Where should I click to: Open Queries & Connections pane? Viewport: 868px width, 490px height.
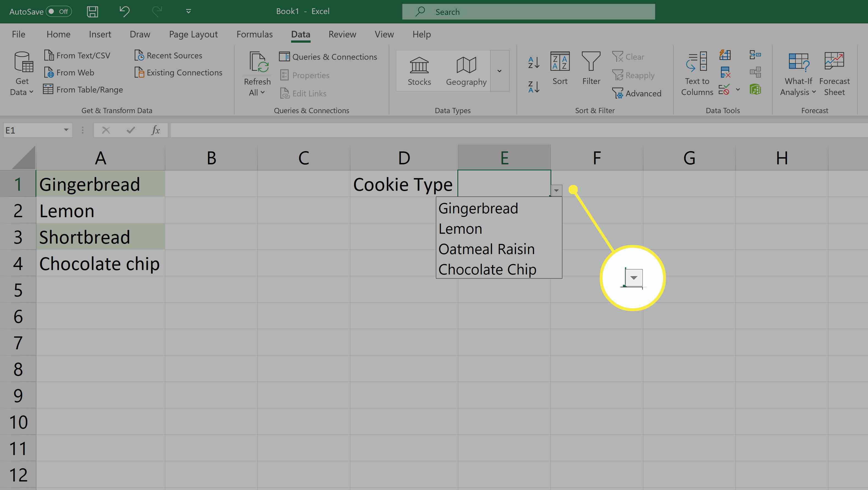328,57
